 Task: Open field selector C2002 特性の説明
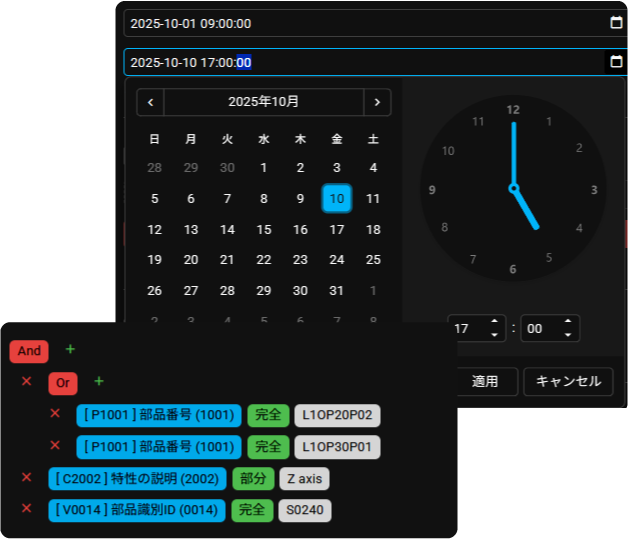tap(137, 479)
